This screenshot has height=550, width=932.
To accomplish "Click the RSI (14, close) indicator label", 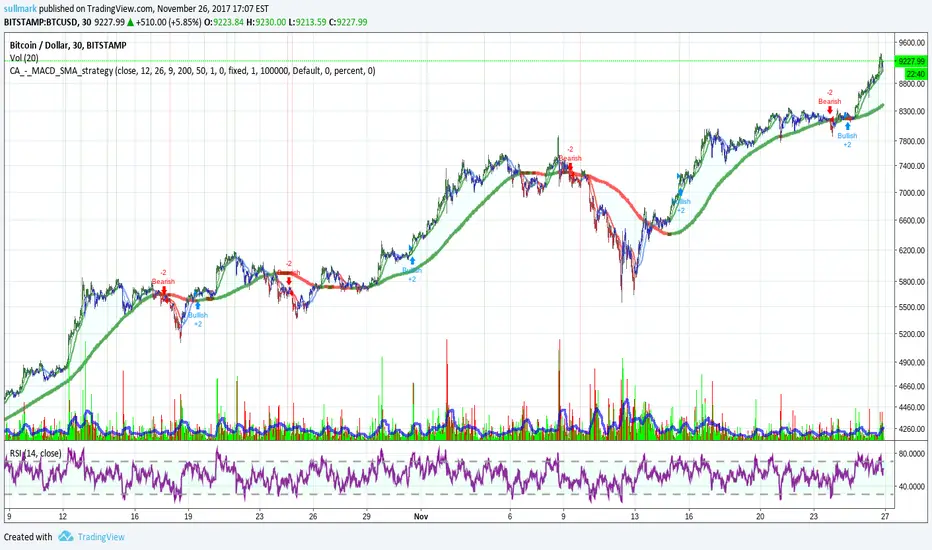I will (x=35, y=453).
